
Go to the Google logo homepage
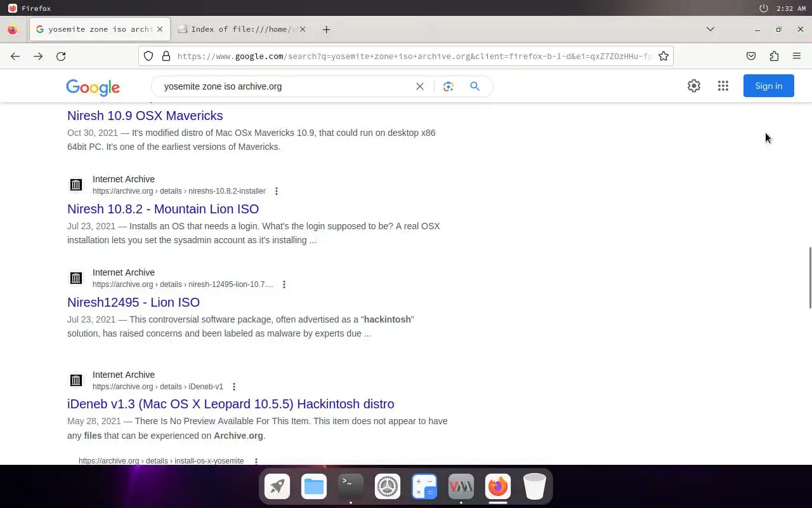tap(93, 88)
